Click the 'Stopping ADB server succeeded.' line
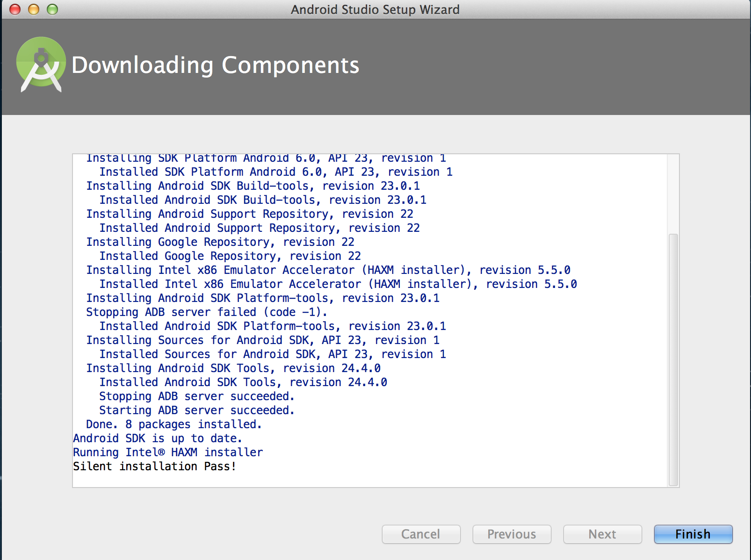 196,396
